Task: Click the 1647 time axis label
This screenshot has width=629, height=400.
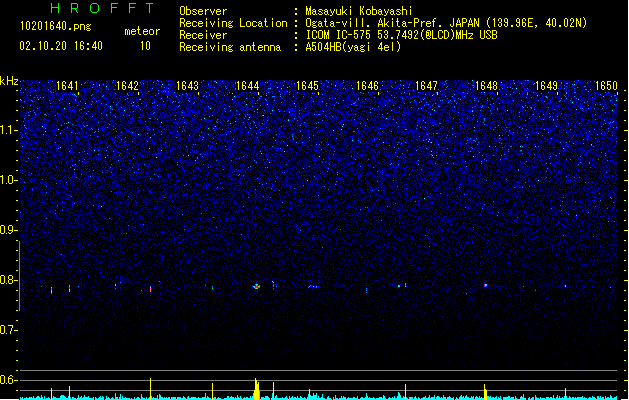Action: coord(426,86)
